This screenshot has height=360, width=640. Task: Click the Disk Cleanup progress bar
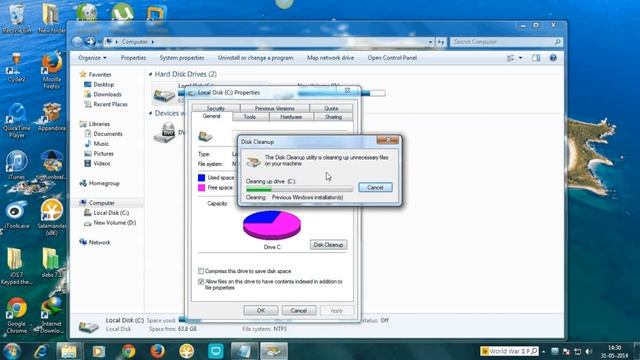tap(299, 189)
